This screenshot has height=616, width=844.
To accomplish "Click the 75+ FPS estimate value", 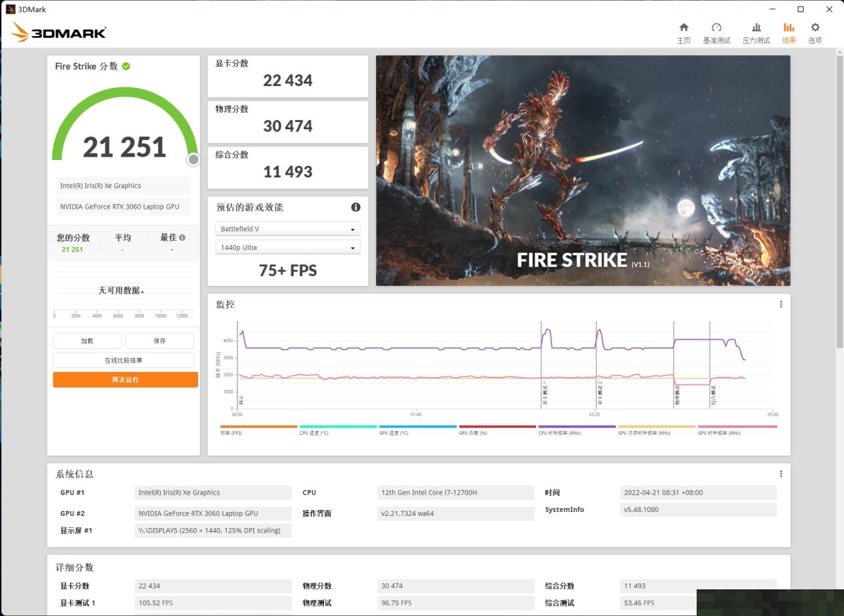I will coord(287,270).
